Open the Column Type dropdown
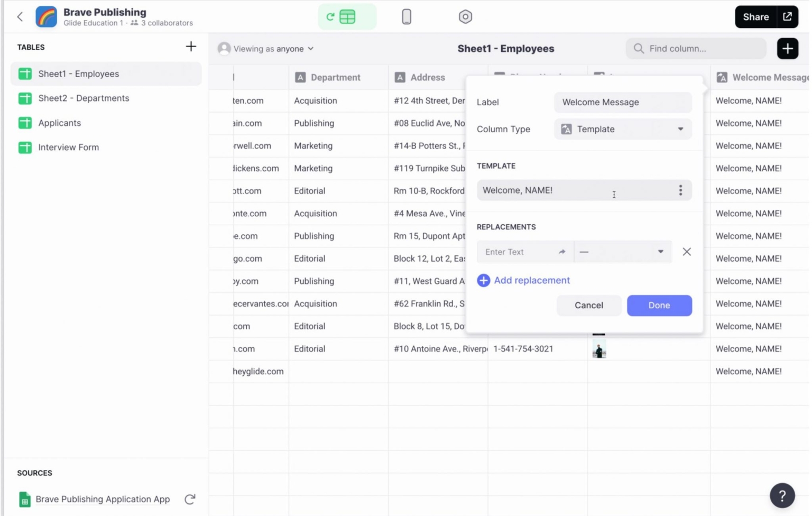This screenshot has width=812, height=516. tap(623, 129)
